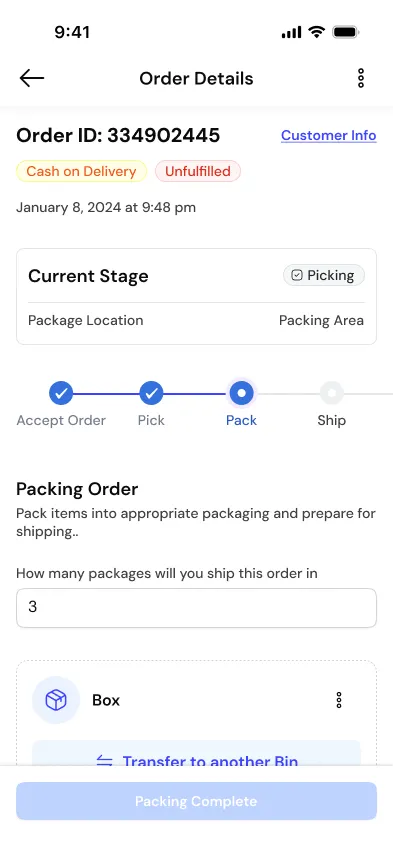Open the Customer Info link
Viewport: 393px width, 852px height.
tap(328, 135)
